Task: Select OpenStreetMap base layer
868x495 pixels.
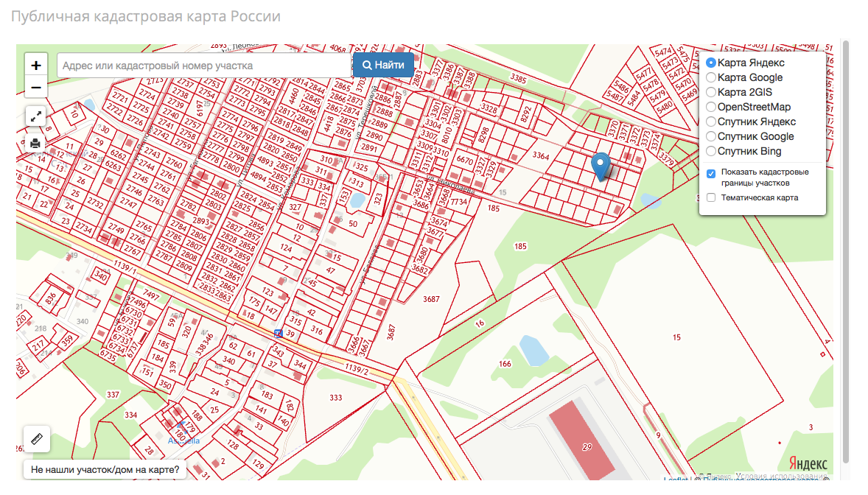Action: [711, 107]
